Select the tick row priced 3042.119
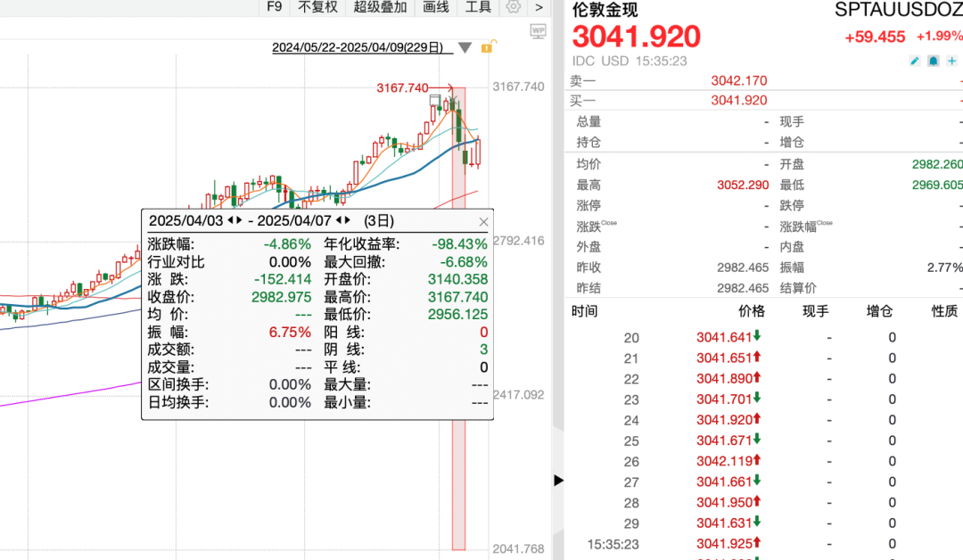Screen dimensions: 963x560 click(763, 461)
